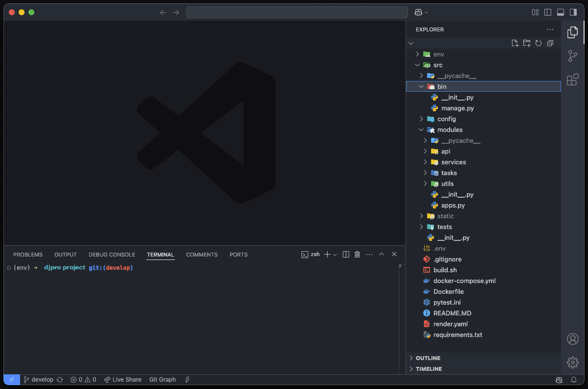Expand the config folder
The width and height of the screenshot is (588, 389).
pyautogui.click(x=484, y=119)
